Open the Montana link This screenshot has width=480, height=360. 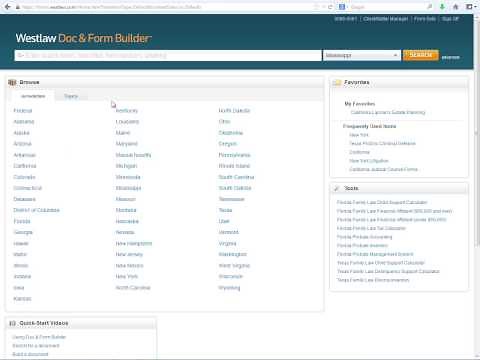[x=126, y=210]
